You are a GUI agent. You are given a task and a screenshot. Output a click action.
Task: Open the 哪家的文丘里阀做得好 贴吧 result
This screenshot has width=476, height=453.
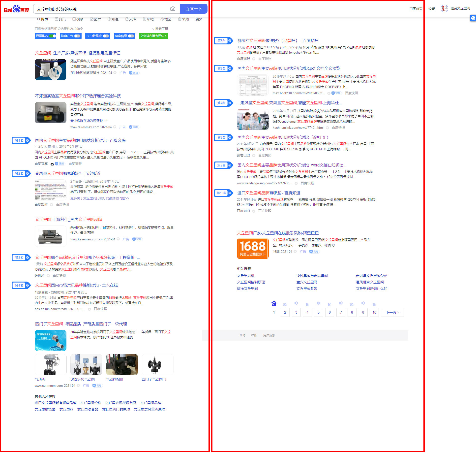pyautogui.click(x=278, y=41)
